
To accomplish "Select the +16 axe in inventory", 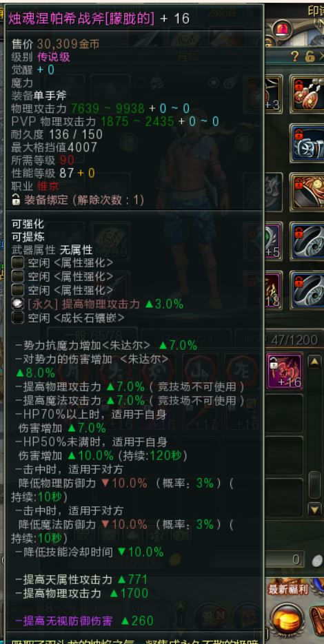I will point(285,371).
